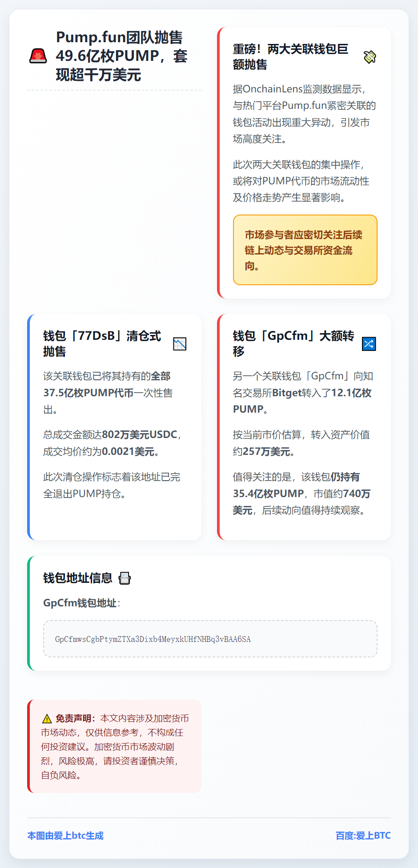The image size is (418, 868).
Task: Open the 本图由爱上btc生成 footer link
Action: [x=65, y=836]
